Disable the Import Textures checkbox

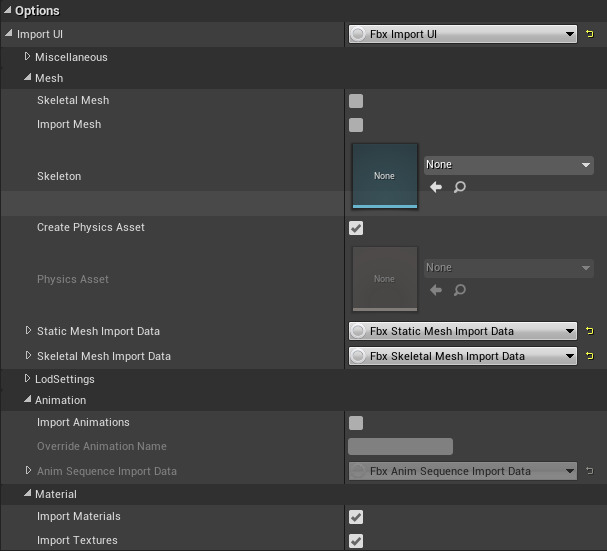coord(356,541)
